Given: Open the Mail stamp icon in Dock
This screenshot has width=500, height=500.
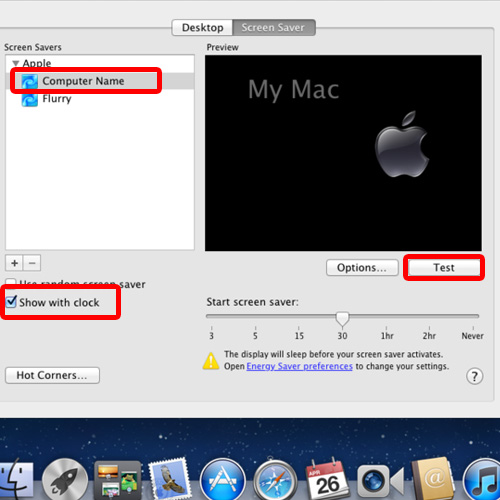Looking at the screenshot, I should [x=170, y=478].
